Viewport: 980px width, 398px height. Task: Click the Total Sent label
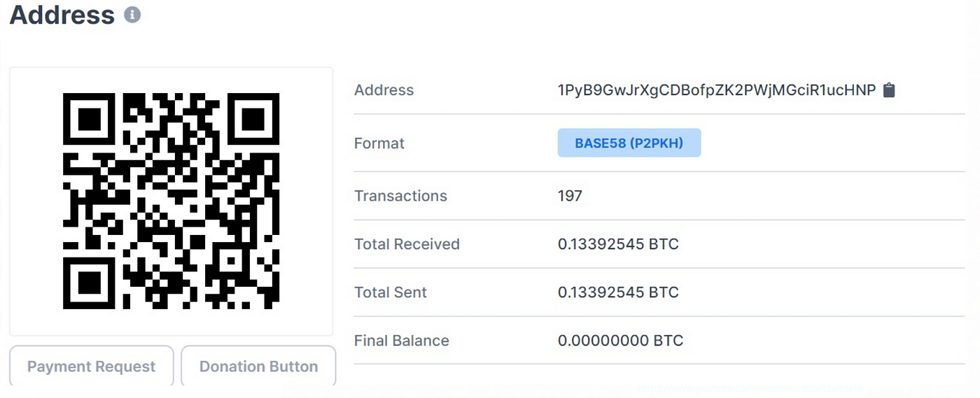391,292
